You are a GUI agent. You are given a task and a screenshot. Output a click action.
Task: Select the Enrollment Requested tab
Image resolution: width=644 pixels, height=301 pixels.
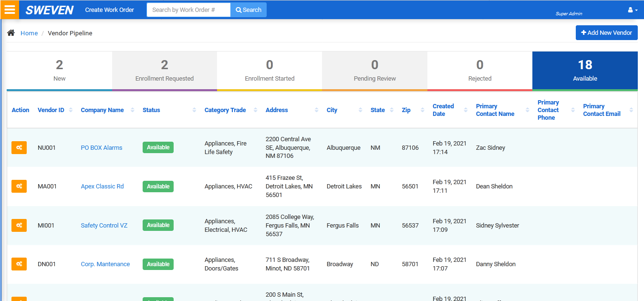pos(165,71)
